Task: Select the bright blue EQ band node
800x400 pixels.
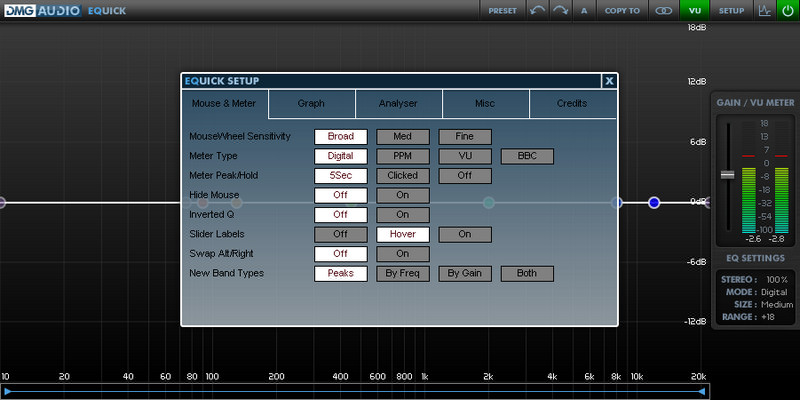Action: pyautogui.click(x=654, y=203)
